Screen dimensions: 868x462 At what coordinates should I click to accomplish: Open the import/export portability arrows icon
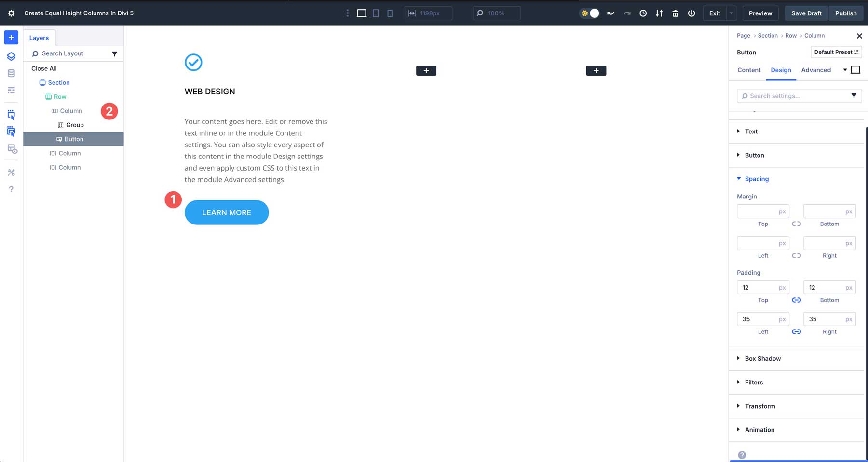click(x=659, y=13)
